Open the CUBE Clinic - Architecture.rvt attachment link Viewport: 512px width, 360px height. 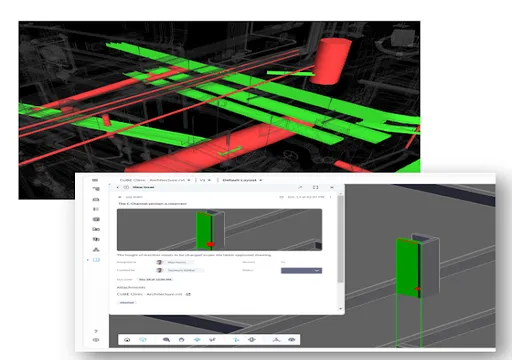149,294
